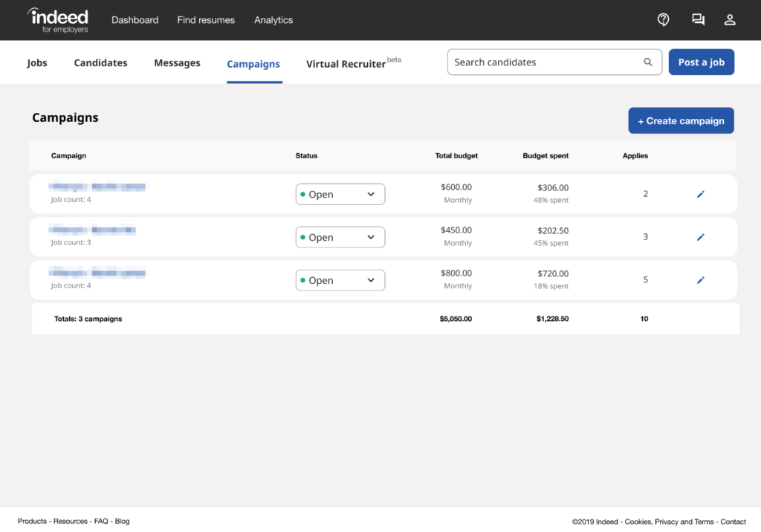Open the third campaign's Open status dropdown
Screen dimensions: 761x532
click(340, 280)
